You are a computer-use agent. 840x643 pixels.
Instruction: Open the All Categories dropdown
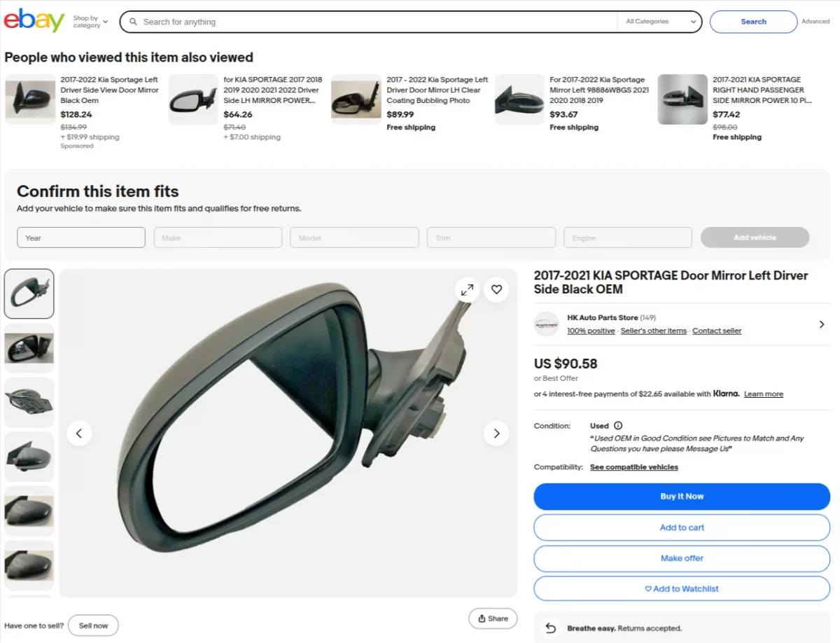pyautogui.click(x=658, y=22)
